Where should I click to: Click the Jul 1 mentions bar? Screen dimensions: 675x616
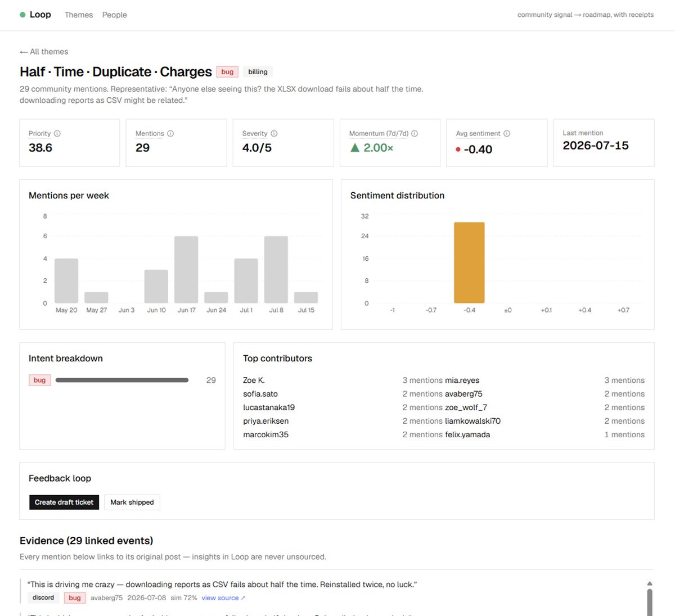click(x=246, y=281)
